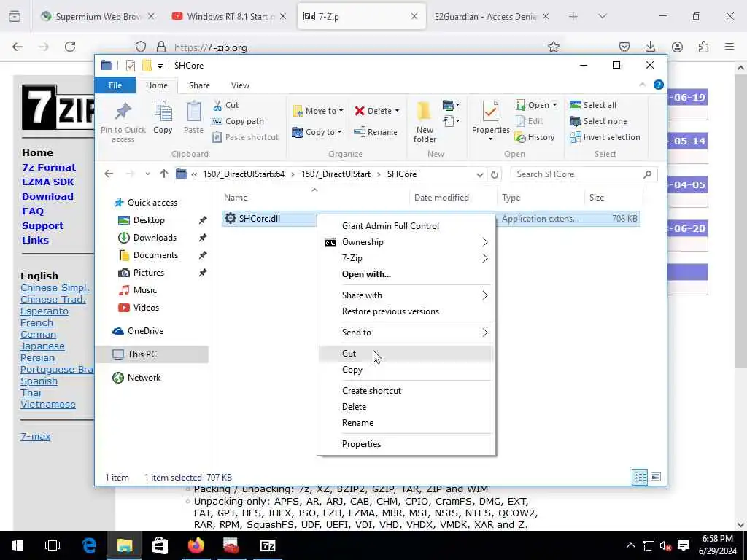
Task: Open 7-Zip app from taskbar
Action: (267, 545)
